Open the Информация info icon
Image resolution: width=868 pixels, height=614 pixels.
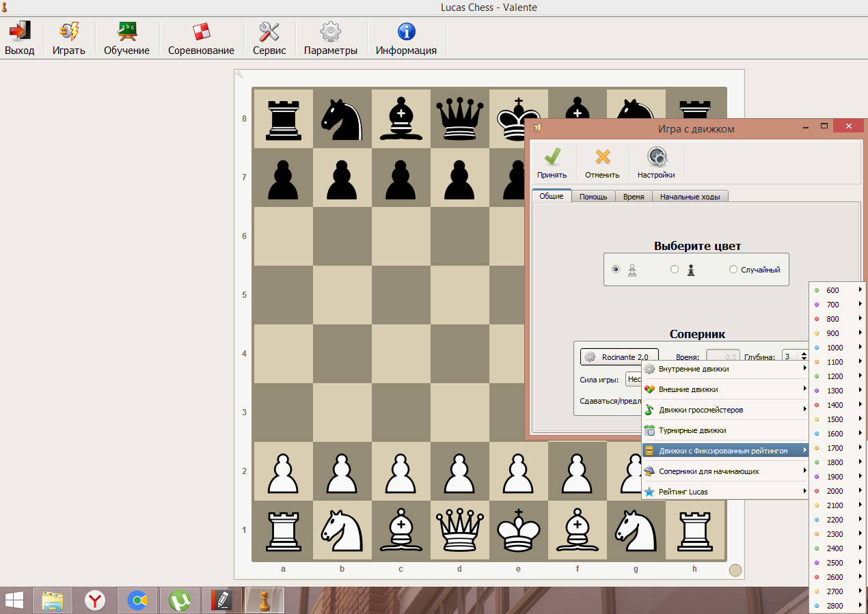tap(406, 31)
